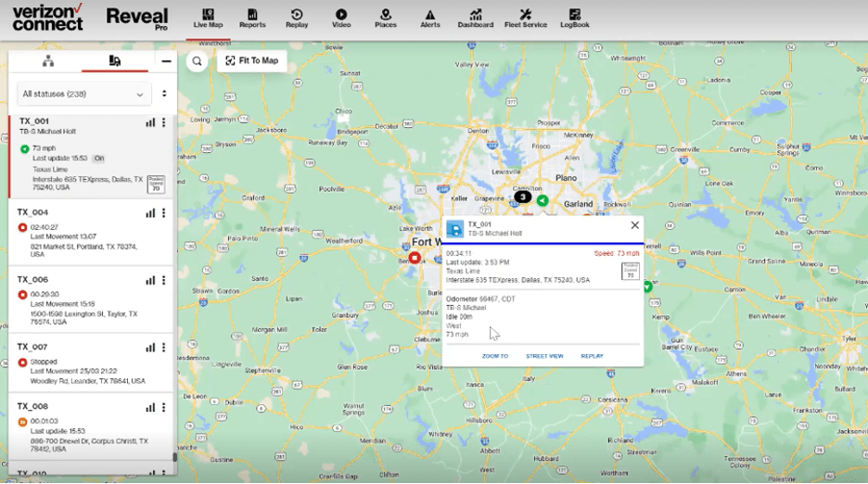Click the vehicle list scrollbar
This screenshot has width=868, height=484.
click(x=175, y=457)
